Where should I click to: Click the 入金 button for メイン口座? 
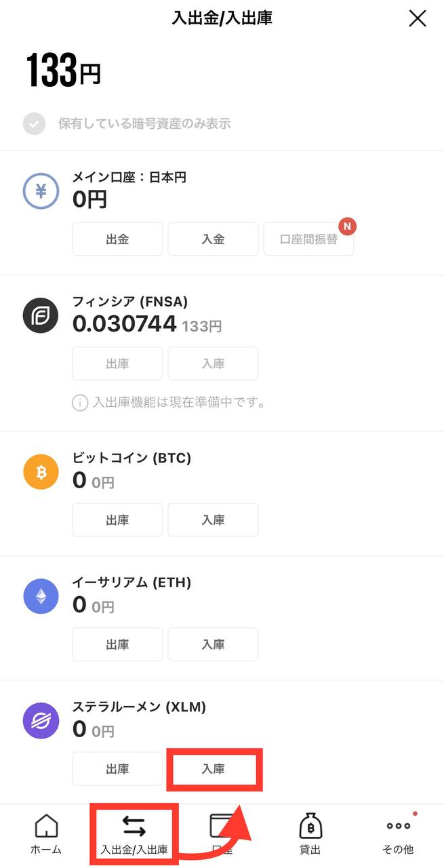213,239
